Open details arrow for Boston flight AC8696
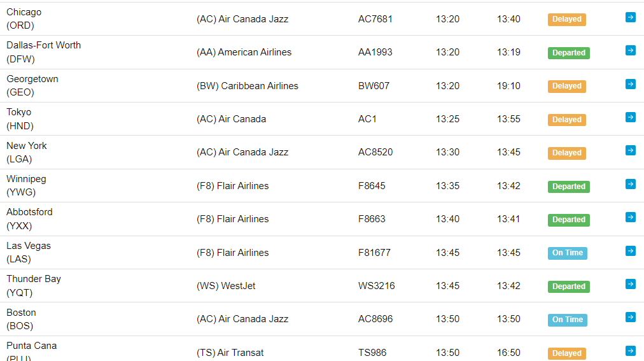 (631, 318)
